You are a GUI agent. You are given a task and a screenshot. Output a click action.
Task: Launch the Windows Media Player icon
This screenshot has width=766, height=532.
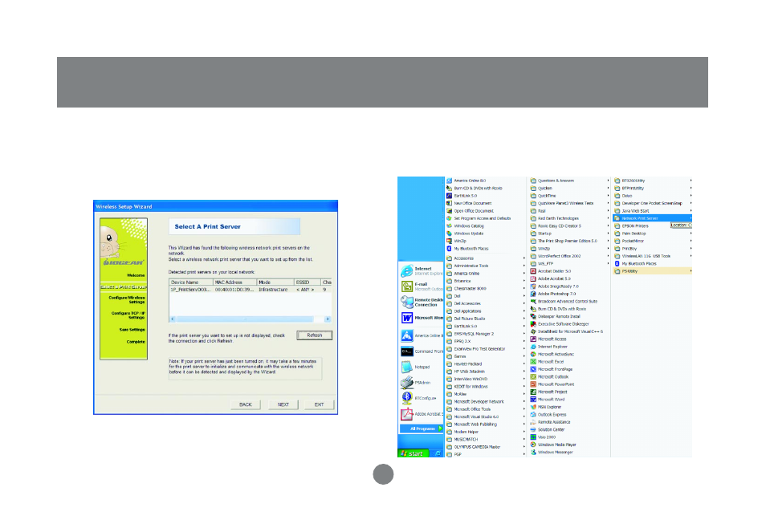[x=533, y=445]
